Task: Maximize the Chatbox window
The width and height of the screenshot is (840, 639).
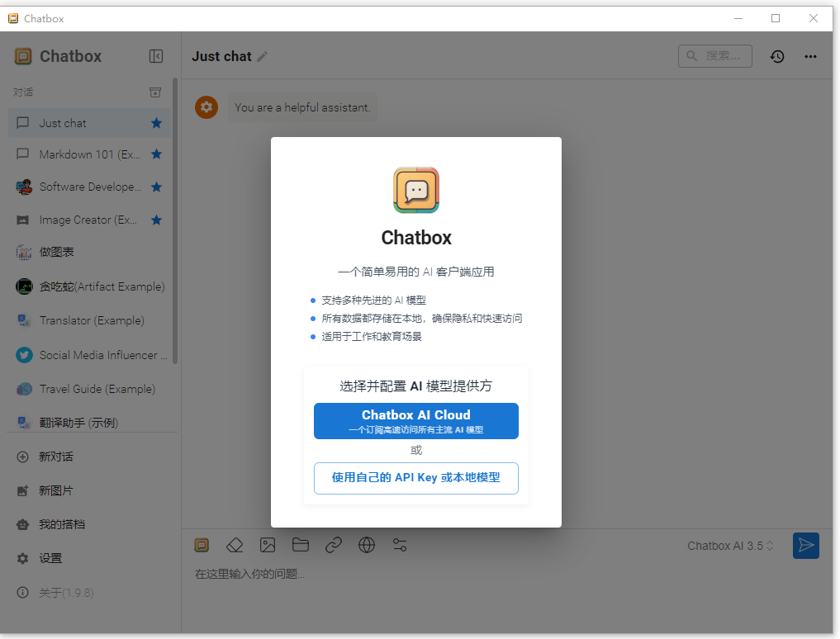Action: click(776, 18)
